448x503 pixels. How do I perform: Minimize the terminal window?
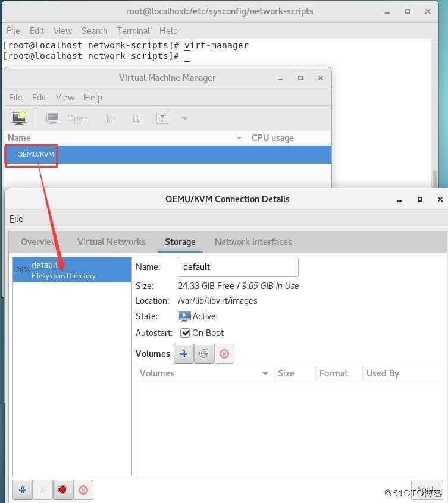(x=387, y=12)
